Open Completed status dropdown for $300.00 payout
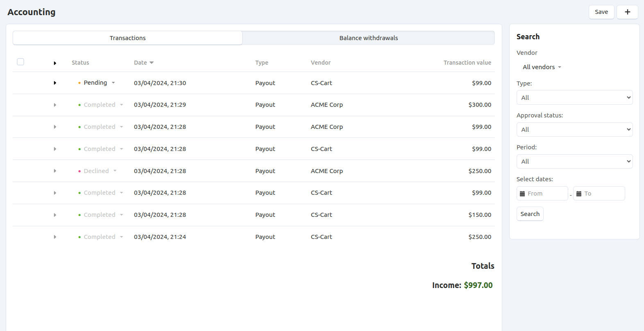 [x=101, y=105]
